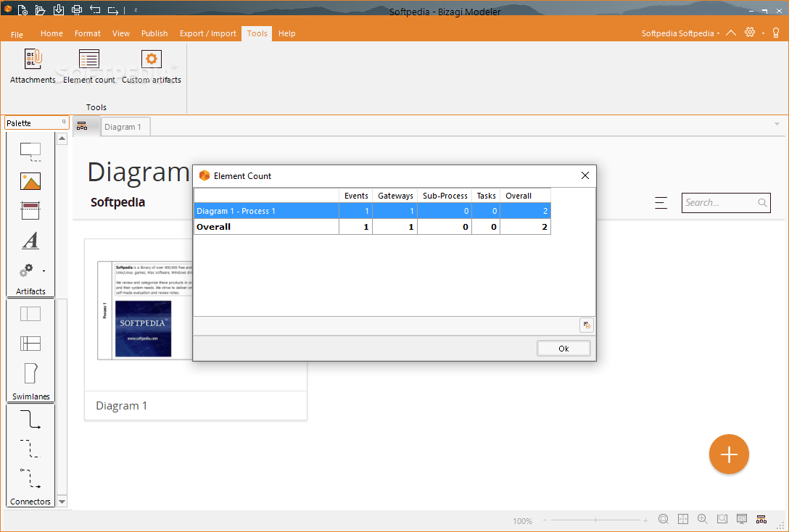The width and height of the screenshot is (789, 532).
Task: Collapse the ribbon with the caret icon
Action: (x=731, y=33)
